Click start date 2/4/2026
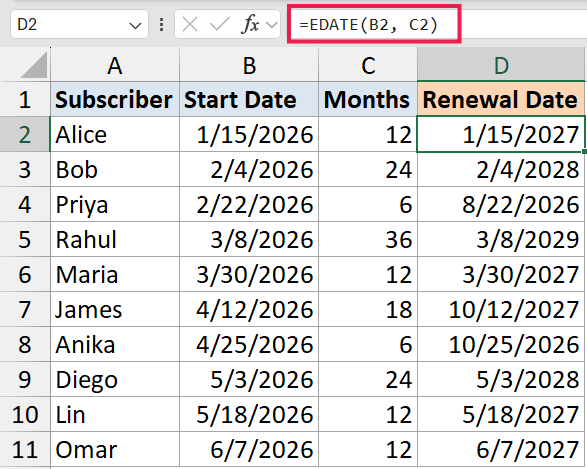 [x=249, y=169]
